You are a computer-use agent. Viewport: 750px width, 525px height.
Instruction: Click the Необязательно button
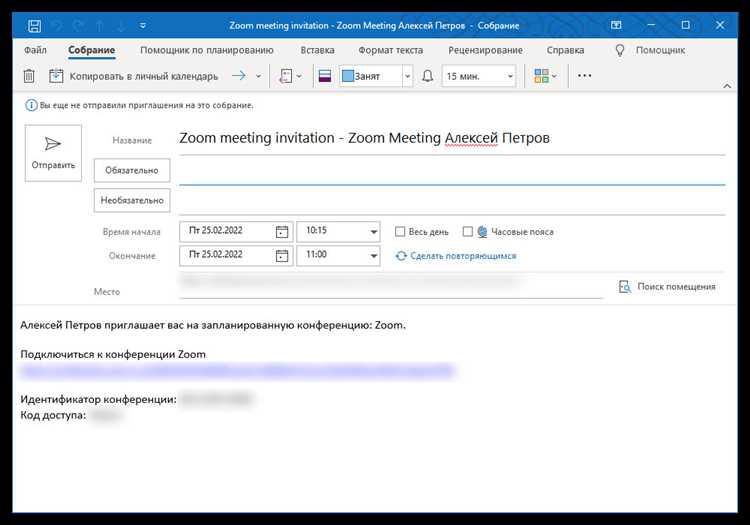132,200
